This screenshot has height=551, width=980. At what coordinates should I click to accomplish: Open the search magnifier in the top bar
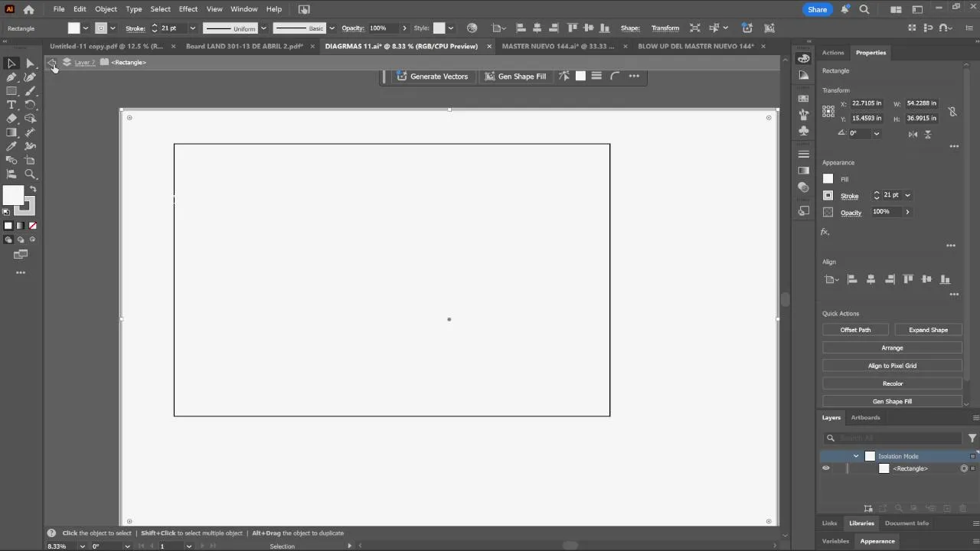tap(864, 9)
